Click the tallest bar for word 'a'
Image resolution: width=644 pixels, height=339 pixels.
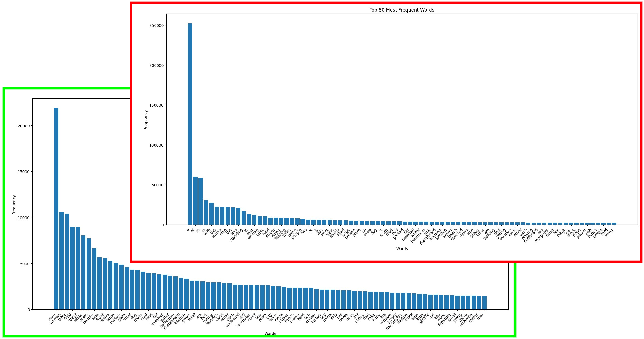[x=190, y=124]
